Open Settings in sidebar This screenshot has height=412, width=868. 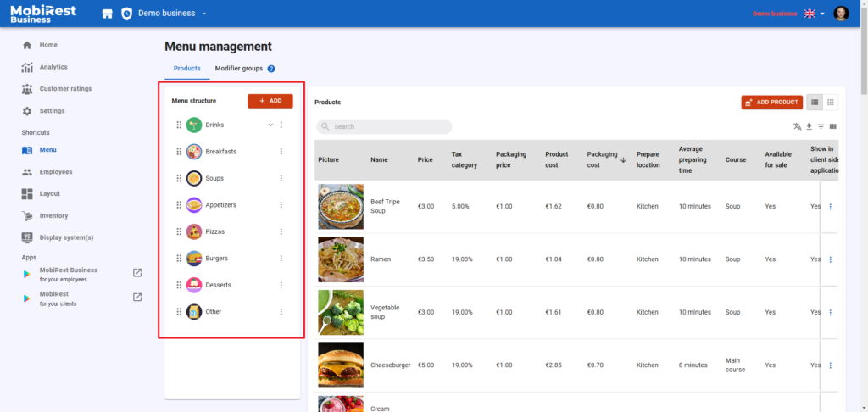pos(52,111)
